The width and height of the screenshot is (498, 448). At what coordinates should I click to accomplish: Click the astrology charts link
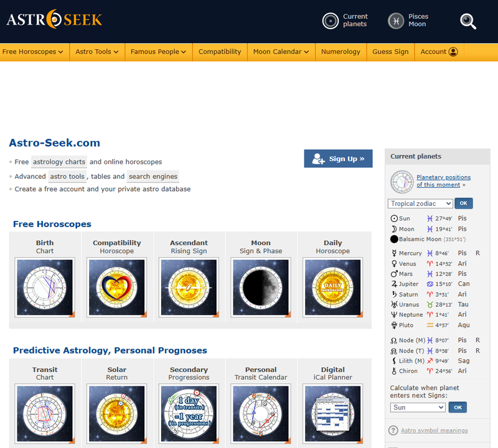59,162
